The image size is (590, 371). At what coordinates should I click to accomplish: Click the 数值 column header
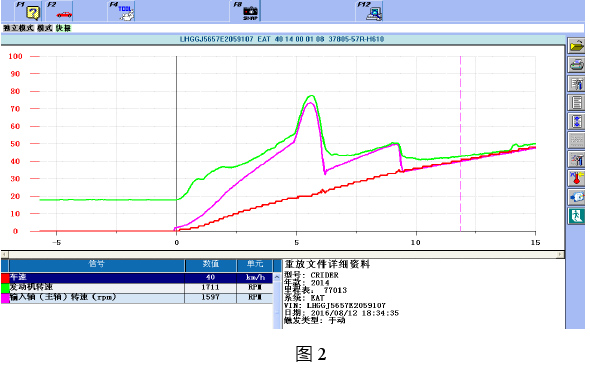point(211,265)
